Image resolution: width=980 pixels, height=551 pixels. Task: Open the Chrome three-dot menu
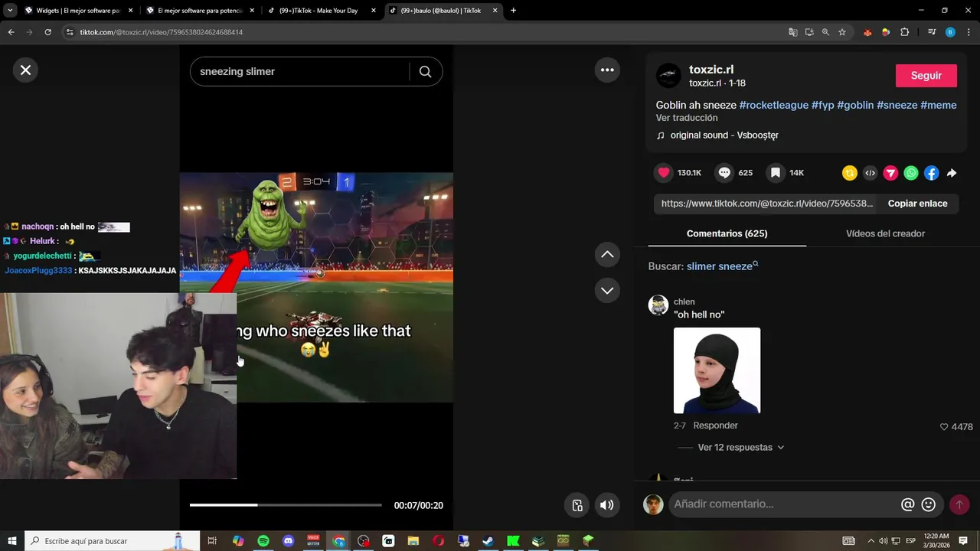point(968,32)
